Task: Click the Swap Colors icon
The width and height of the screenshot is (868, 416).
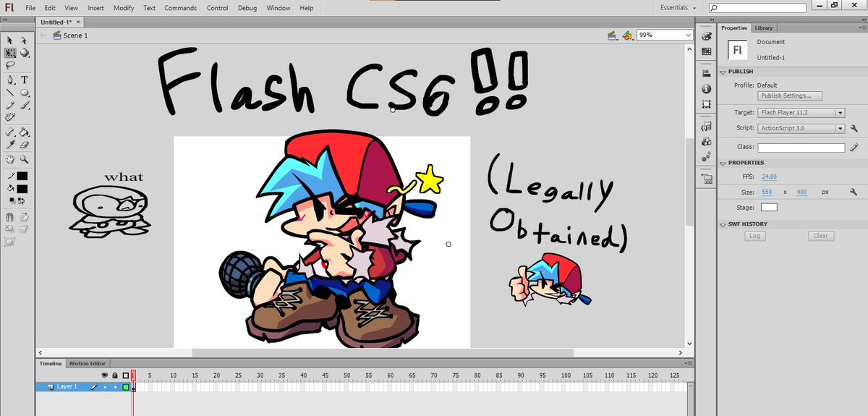Action: (21, 200)
